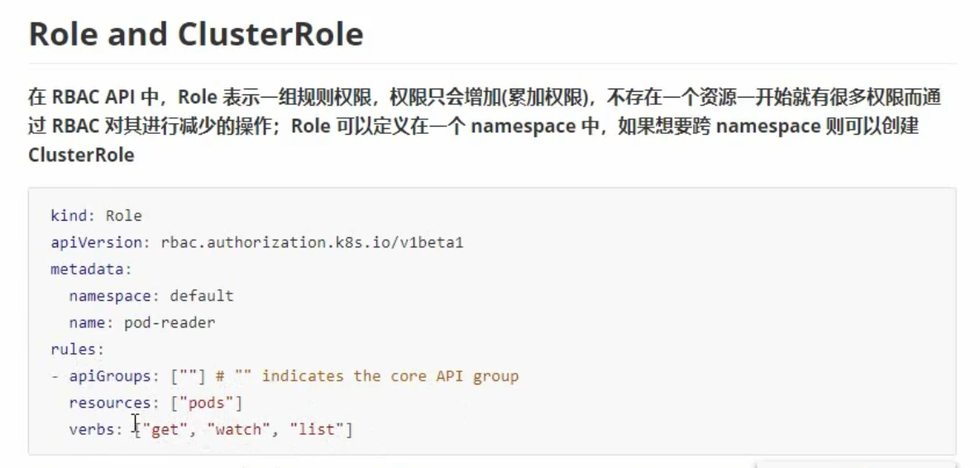Click the "watch" verb string
This screenshot has width=980, height=468.
click(x=239, y=430)
